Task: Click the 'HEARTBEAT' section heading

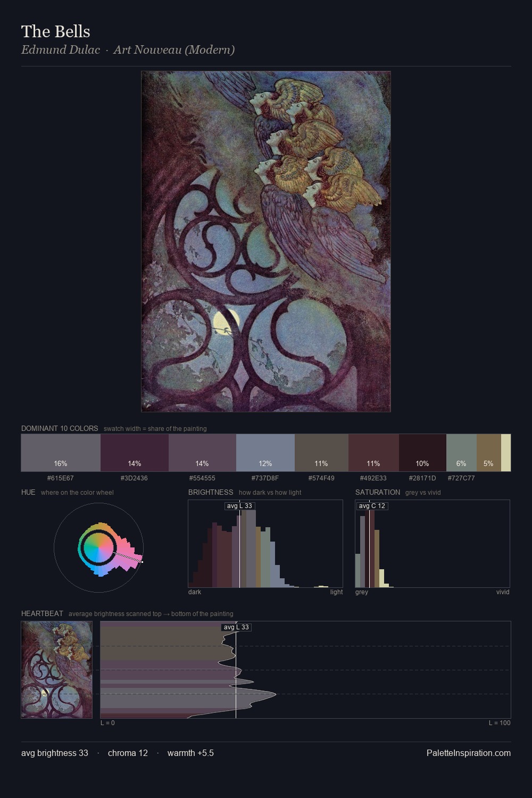Action: pos(42,613)
